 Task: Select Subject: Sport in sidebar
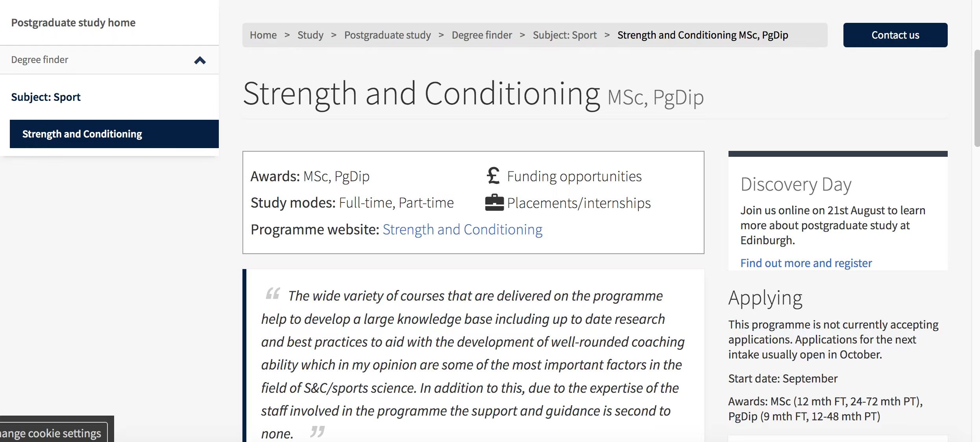(x=46, y=97)
